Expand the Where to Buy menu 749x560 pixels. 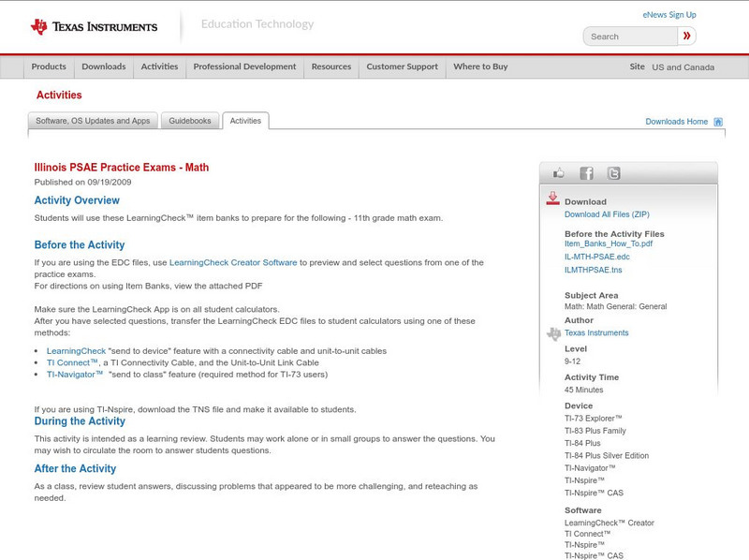click(478, 66)
